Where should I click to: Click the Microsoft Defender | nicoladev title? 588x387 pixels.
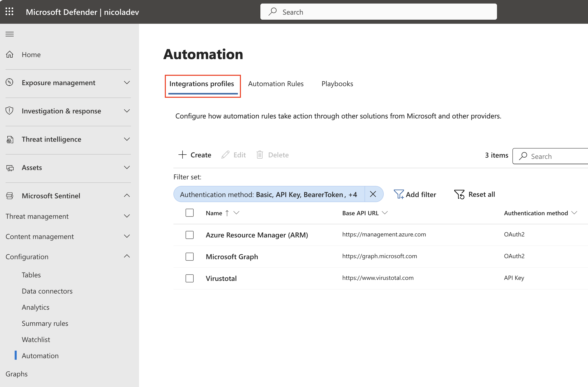(82, 12)
